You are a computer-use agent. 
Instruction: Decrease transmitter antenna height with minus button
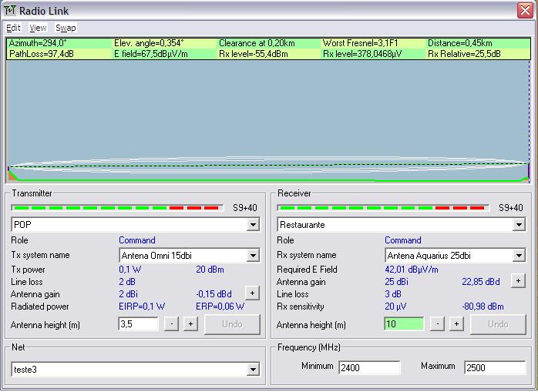point(172,323)
